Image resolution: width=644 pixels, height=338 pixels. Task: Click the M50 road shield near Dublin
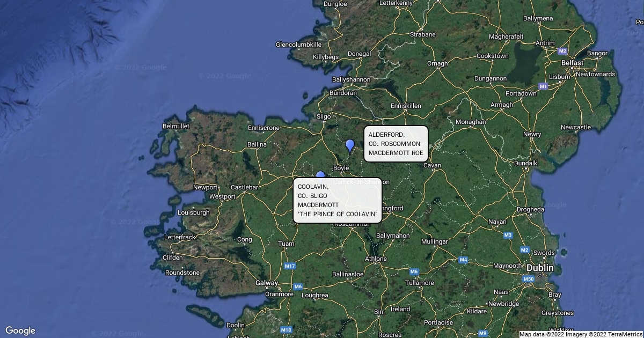(528, 279)
